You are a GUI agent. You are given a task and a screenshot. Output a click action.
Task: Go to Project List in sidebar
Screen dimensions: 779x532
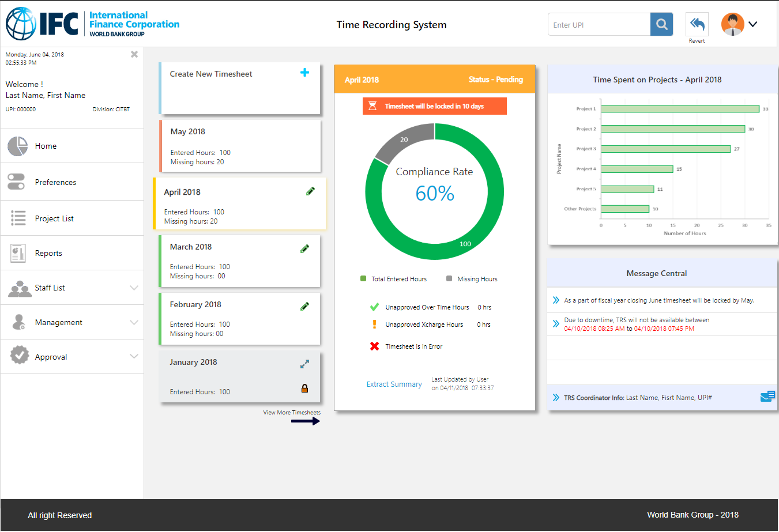54,218
